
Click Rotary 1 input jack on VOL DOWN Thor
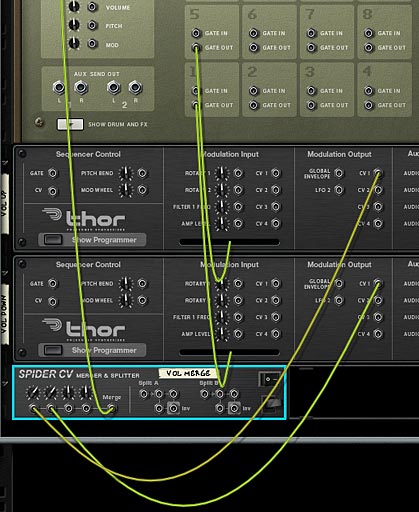coord(238,283)
